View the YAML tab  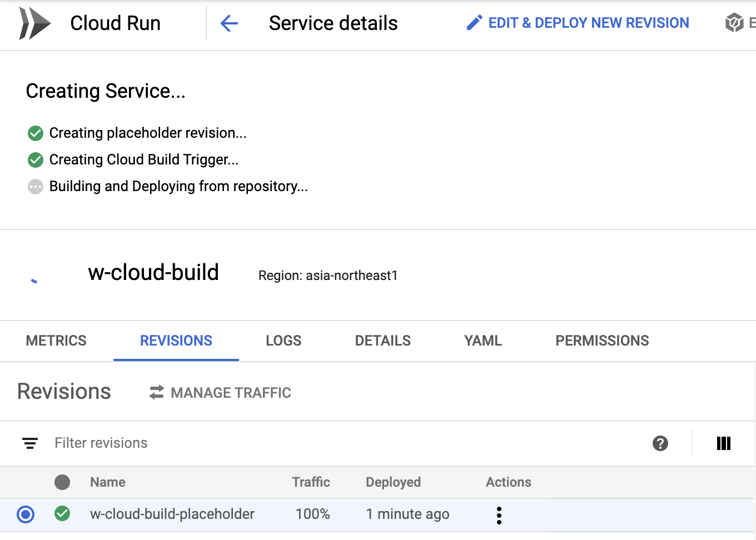[483, 341]
